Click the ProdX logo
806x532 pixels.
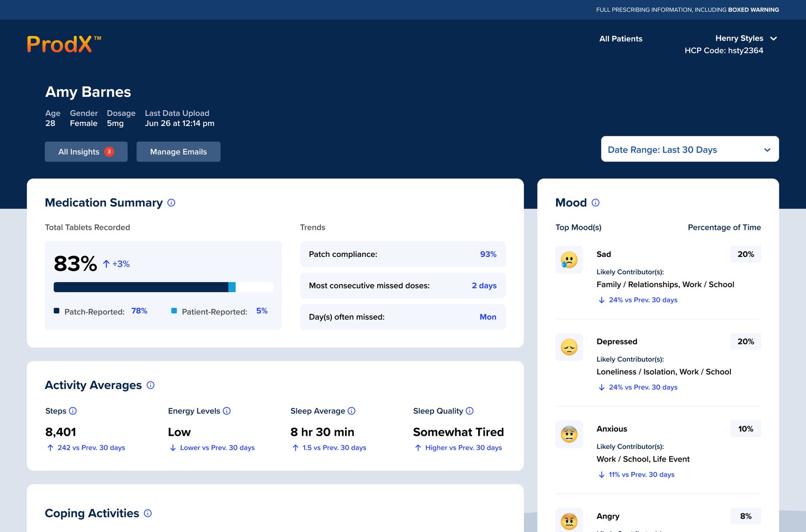pyautogui.click(x=64, y=44)
